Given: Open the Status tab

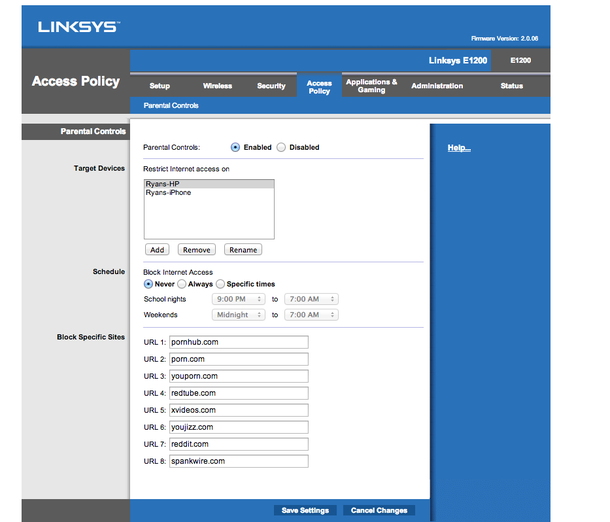Looking at the screenshot, I should click(512, 86).
